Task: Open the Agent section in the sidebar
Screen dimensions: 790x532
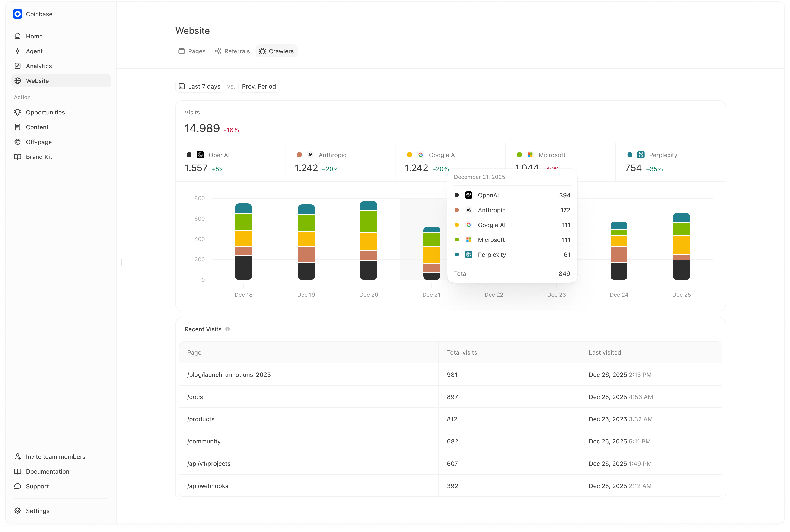Action: 34,51
